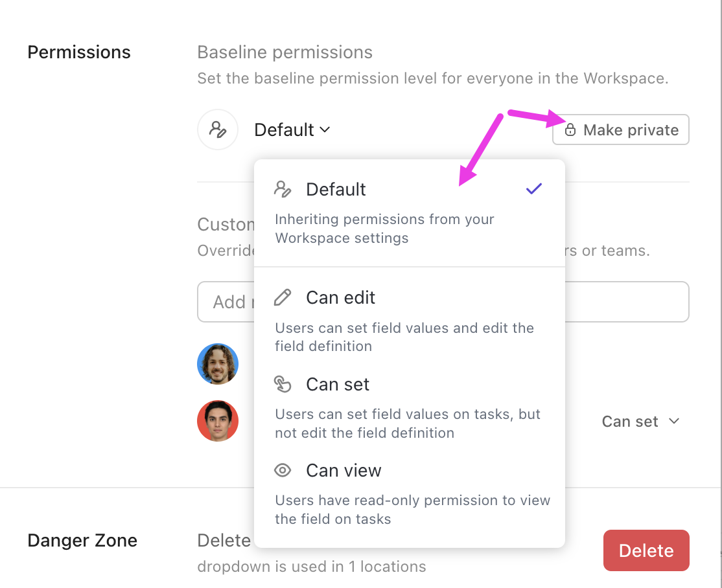The height and width of the screenshot is (588, 722).
Task: Click the red Delete button
Action: click(646, 550)
